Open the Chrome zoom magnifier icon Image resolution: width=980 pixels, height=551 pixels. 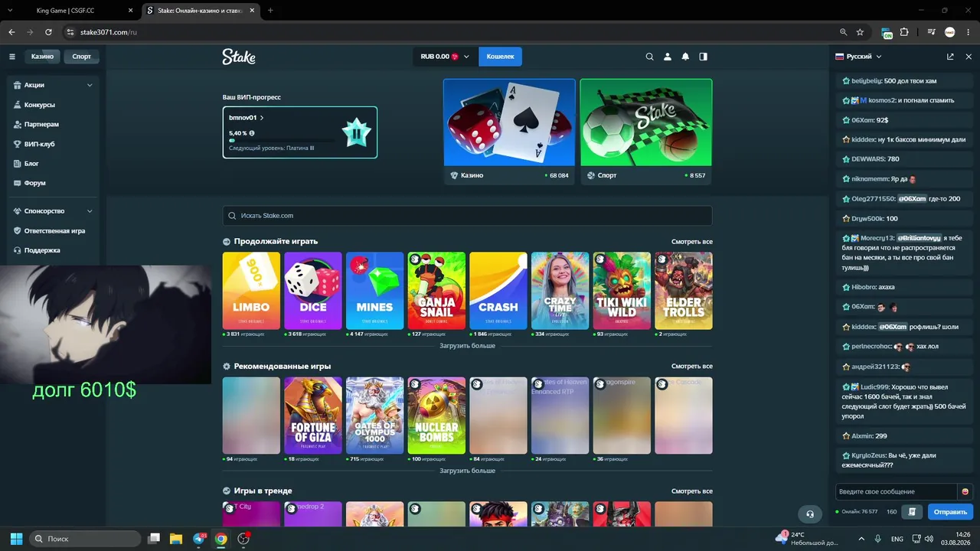click(x=843, y=32)
